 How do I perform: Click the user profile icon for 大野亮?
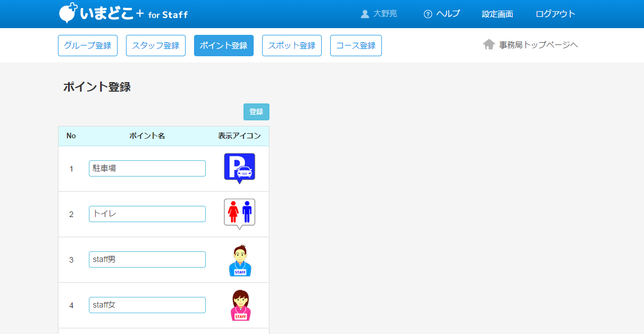365,14
